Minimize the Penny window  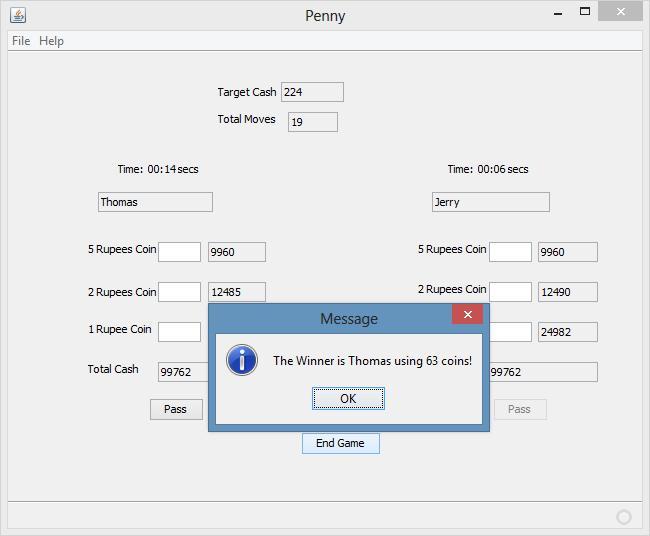[558, 13]
